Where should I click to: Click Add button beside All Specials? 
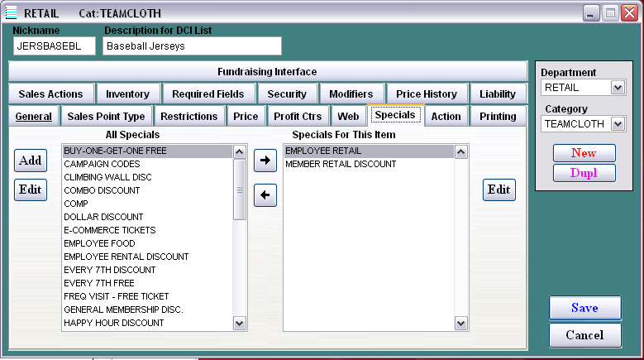pyautogui.click(x=31, y=161)
